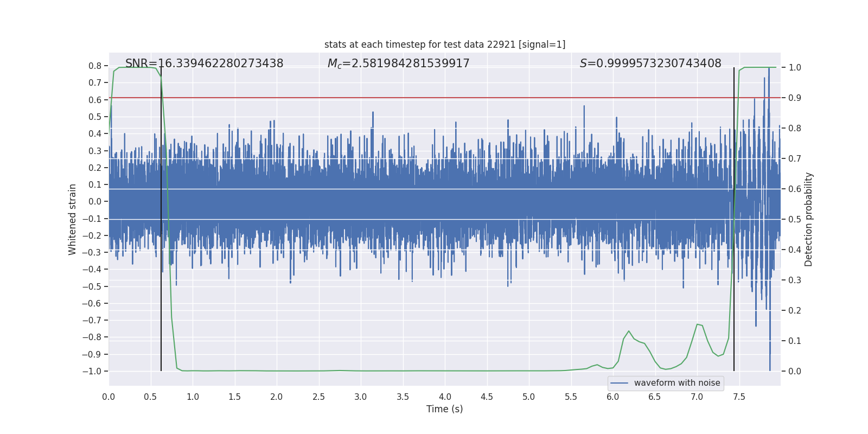The width and height of the screenshot is (868, 434).
Task: Click the right axis tick label 0.5
Action: [795, 220]
